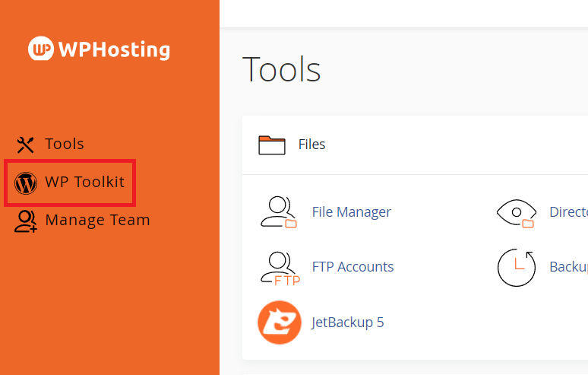Click the orange JetBackup 5 icon
The width and height of the screenshot is (588, 375).
click(279, 323)
